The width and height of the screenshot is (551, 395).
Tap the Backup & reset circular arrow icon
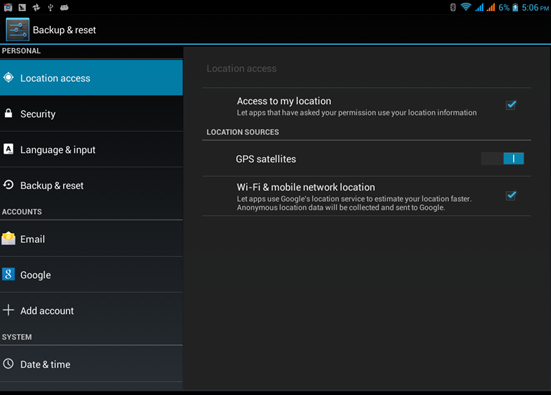click(x=8, y=184)
